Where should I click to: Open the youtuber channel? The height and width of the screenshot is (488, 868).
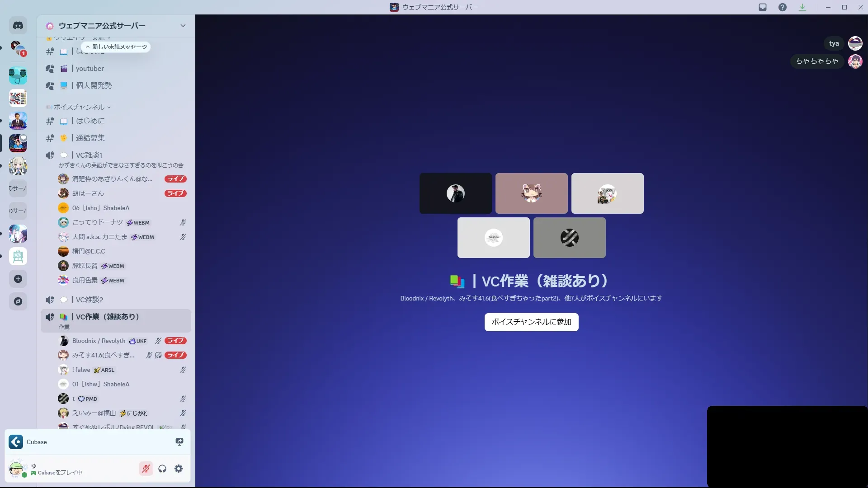pos(90,69)
